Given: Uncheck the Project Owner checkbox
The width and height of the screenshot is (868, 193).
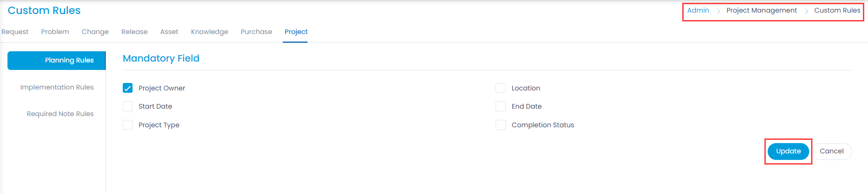Looking at the screenshot, I should [x=127, y=88].
